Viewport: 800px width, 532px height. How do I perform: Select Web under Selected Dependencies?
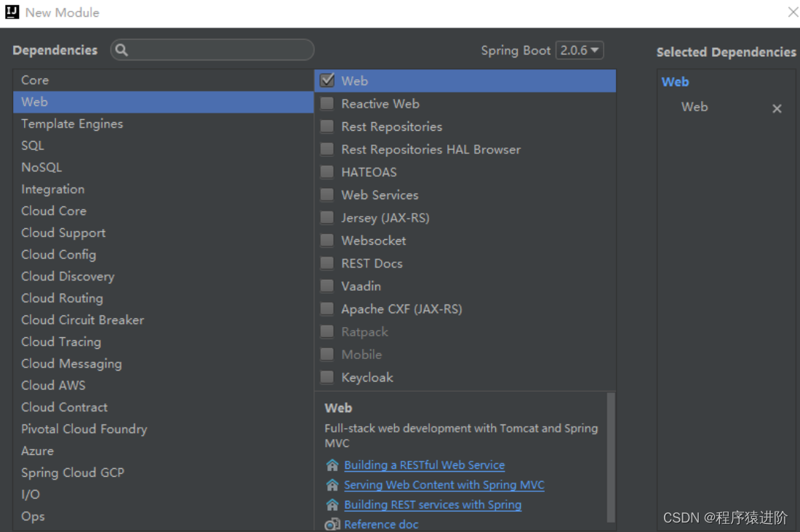[x=695, y=107]
